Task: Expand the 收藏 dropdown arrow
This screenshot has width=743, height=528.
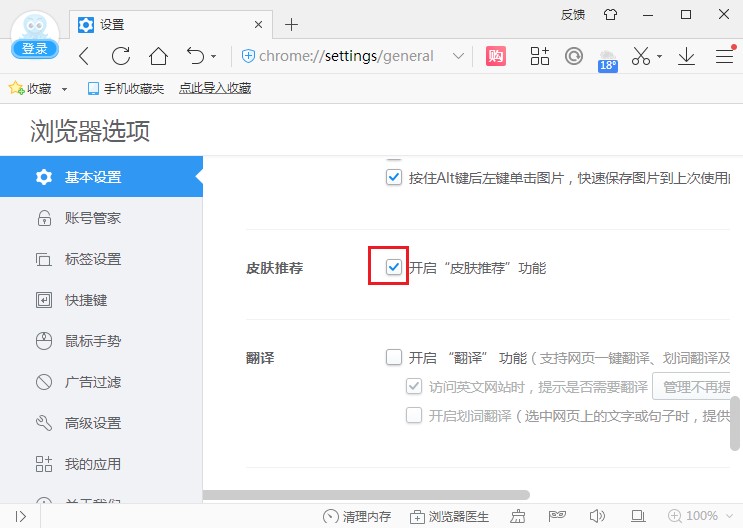Action: (x=64, y=89)
